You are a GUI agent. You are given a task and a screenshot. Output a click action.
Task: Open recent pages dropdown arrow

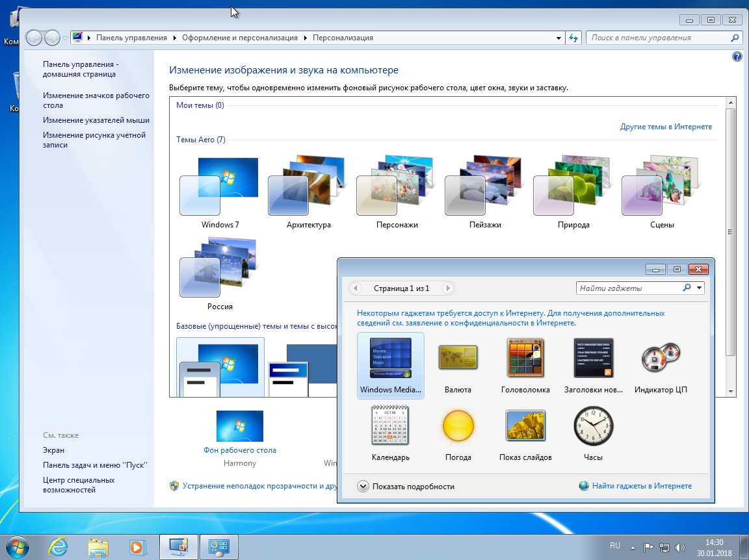pyautogui.click(x=66, y=38)
